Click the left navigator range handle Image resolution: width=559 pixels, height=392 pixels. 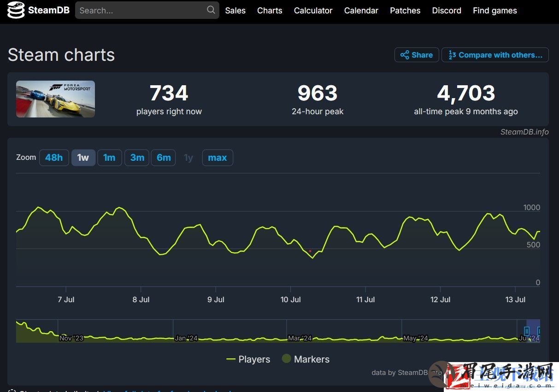pos(527,331)
